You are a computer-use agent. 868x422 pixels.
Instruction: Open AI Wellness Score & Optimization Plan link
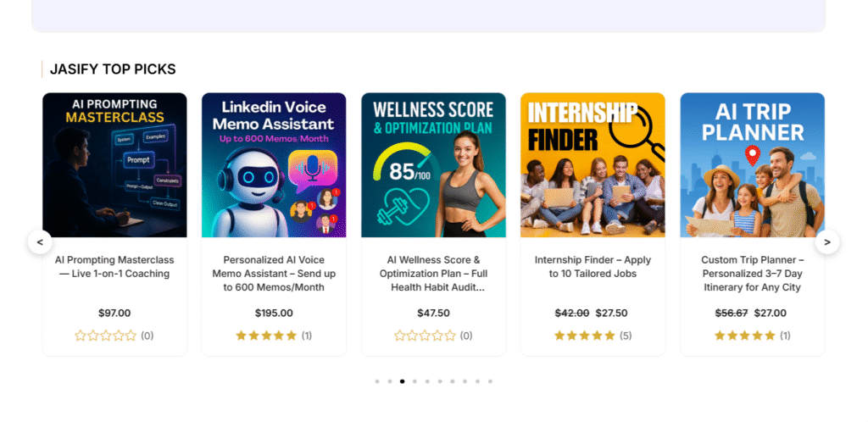click(x=433, y=273)
